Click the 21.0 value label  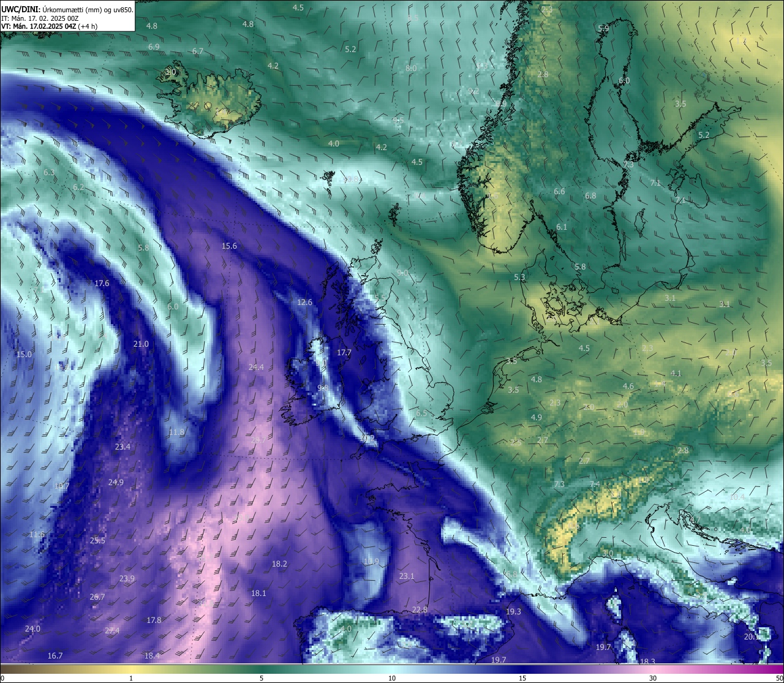[x=141, y=344]
